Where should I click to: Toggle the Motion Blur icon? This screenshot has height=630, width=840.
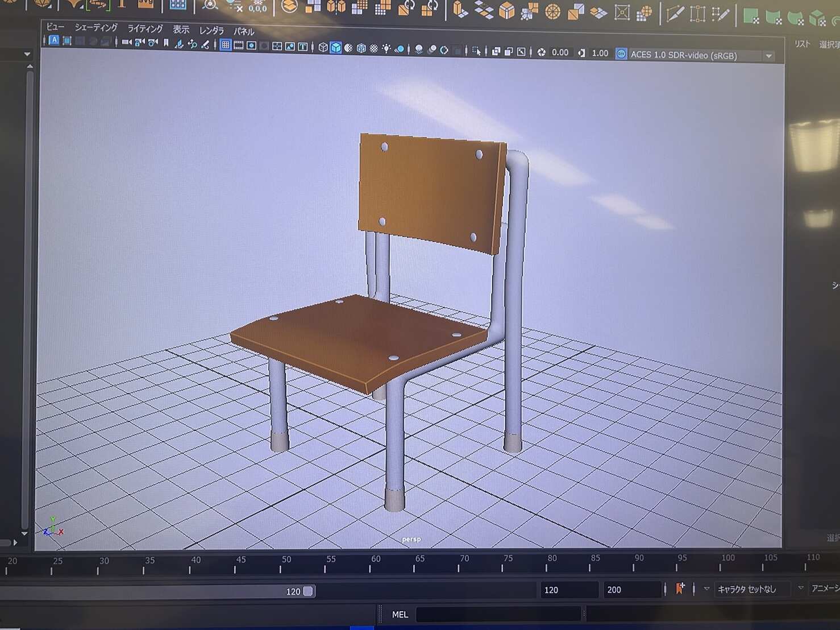pyautogui.click(x=432, y=50)
